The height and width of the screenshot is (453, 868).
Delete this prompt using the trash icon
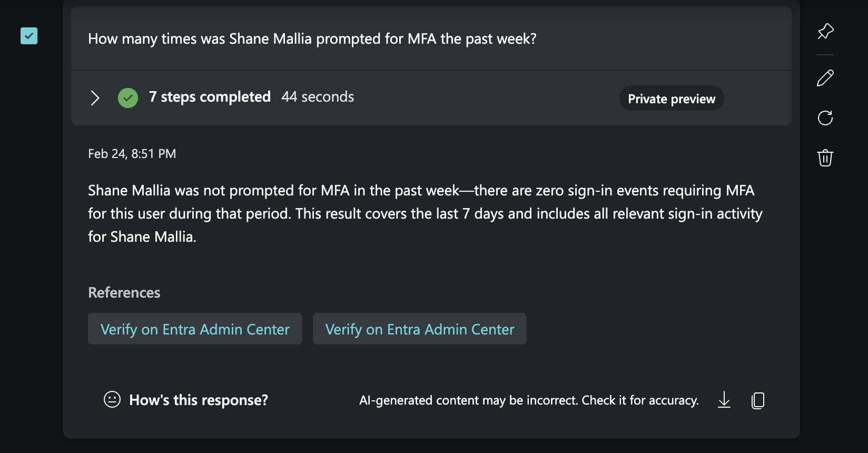825,157
